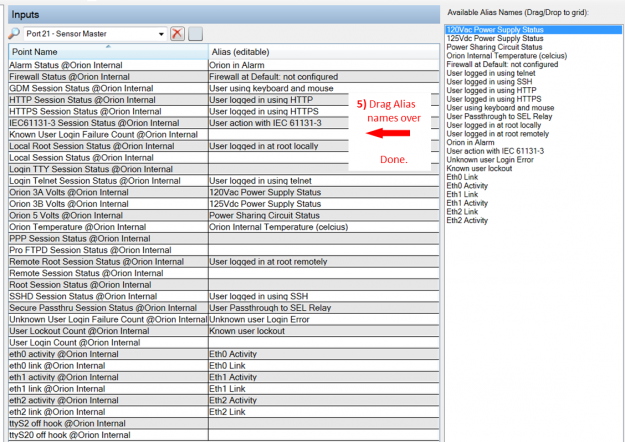Click the IEC61131-3 Session Status point name
Screen dimensions: 625x442
[x=94, y=123]
